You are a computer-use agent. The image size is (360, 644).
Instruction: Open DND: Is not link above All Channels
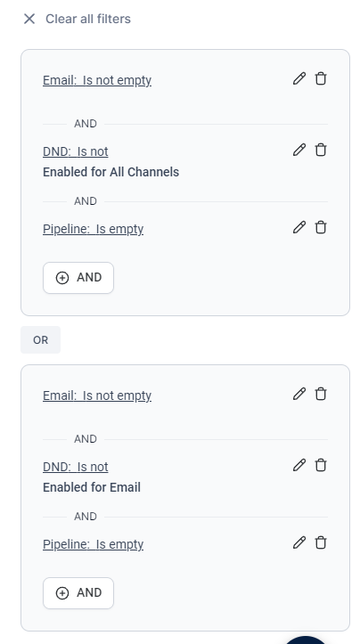click(76, 151)
